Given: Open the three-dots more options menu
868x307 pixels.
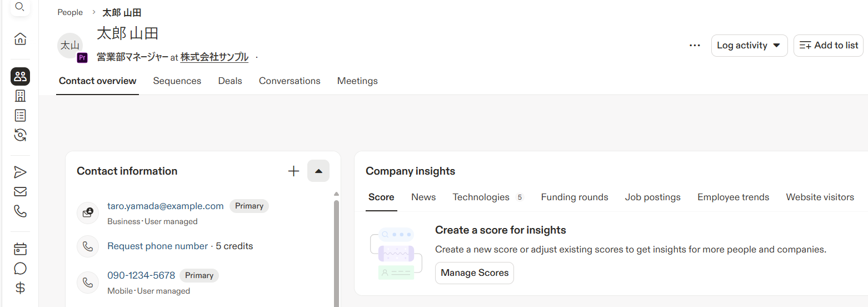Looking at the screenshot, I should (x=695, y=46).
